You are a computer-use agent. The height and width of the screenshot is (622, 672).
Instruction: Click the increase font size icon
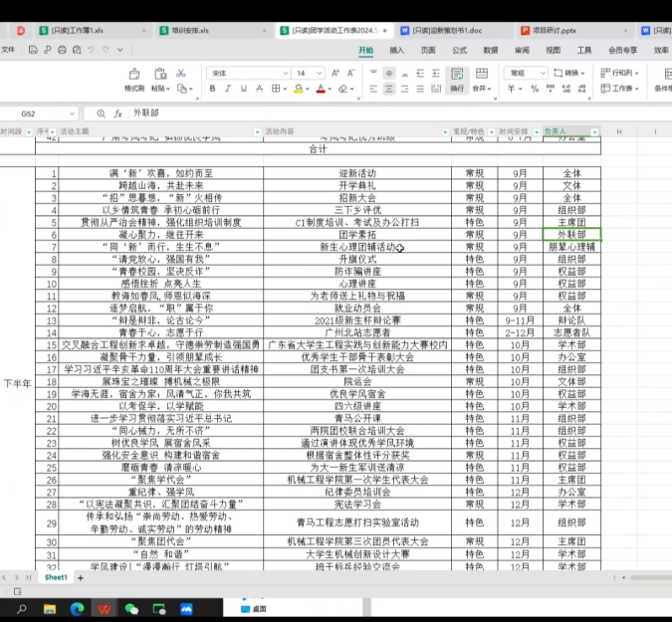(x=336, y=73)
